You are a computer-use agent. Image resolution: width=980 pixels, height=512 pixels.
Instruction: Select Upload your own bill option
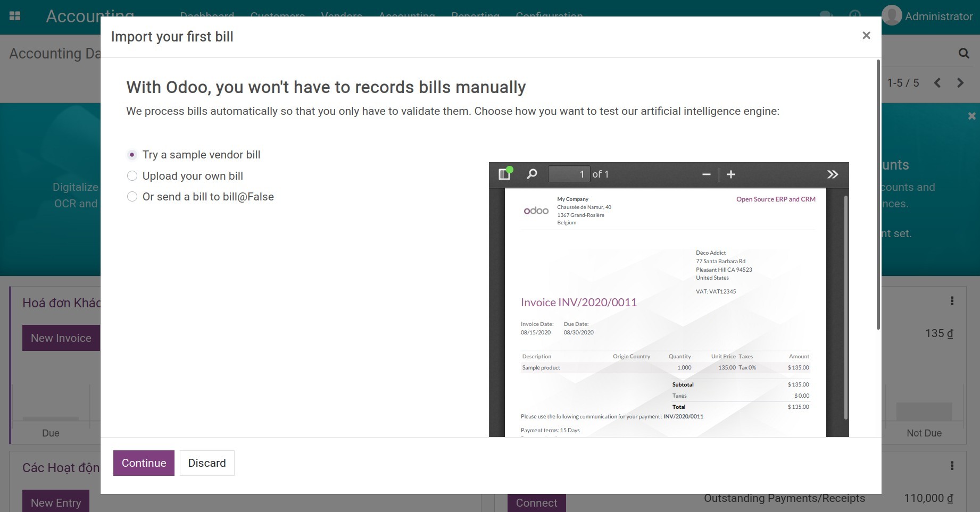(x=132, y=176)
